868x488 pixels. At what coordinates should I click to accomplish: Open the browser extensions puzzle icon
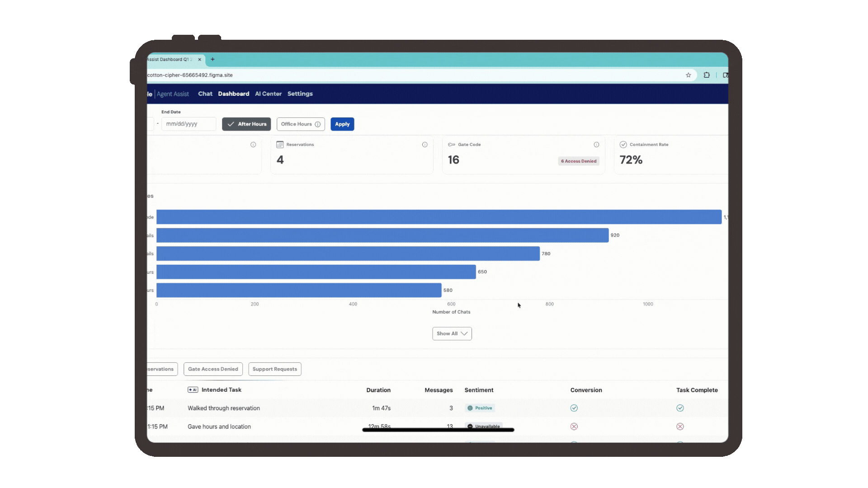pos(707,75)
